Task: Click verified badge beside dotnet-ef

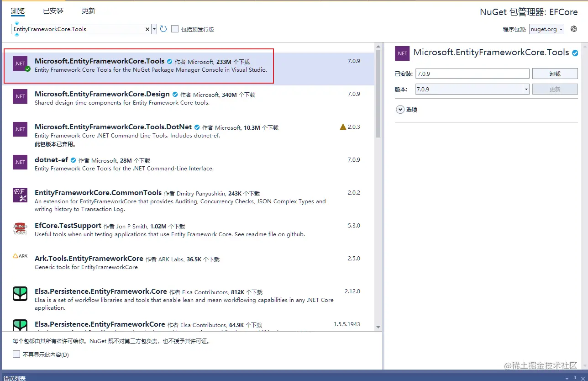Action: tap(73, 160)
